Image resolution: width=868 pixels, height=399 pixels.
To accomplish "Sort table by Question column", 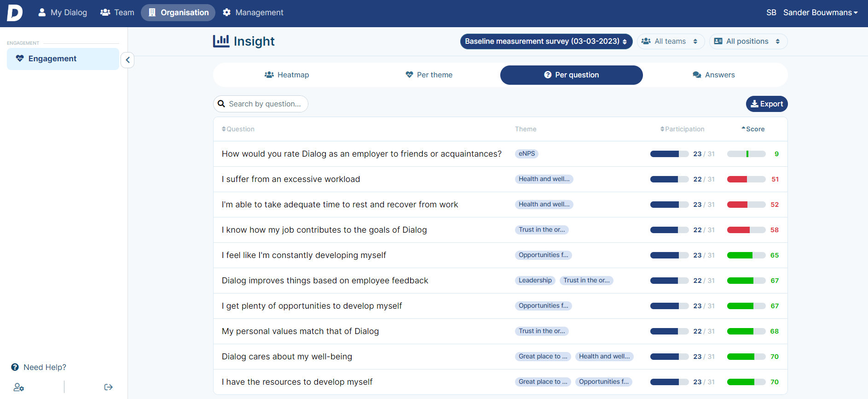I will coord(238,129).
